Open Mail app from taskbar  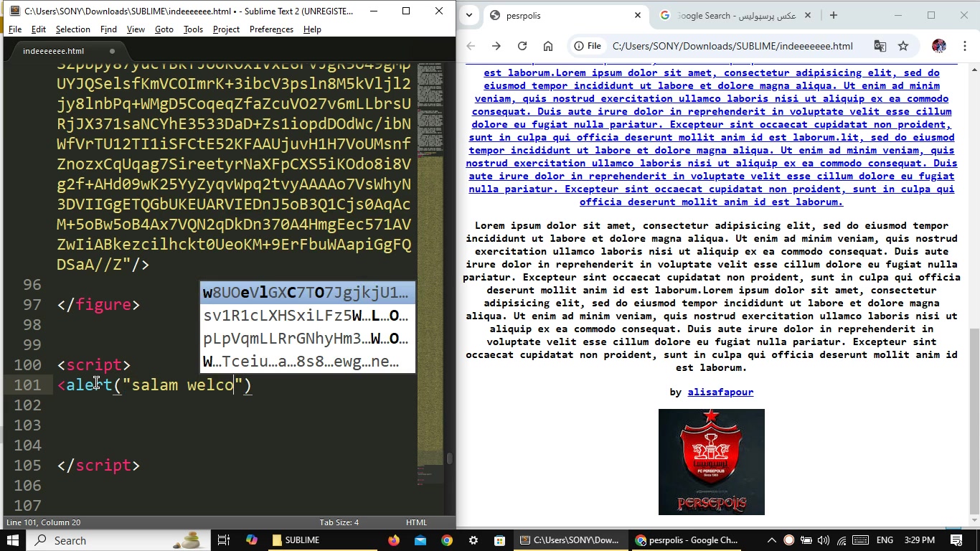(420, 540)
